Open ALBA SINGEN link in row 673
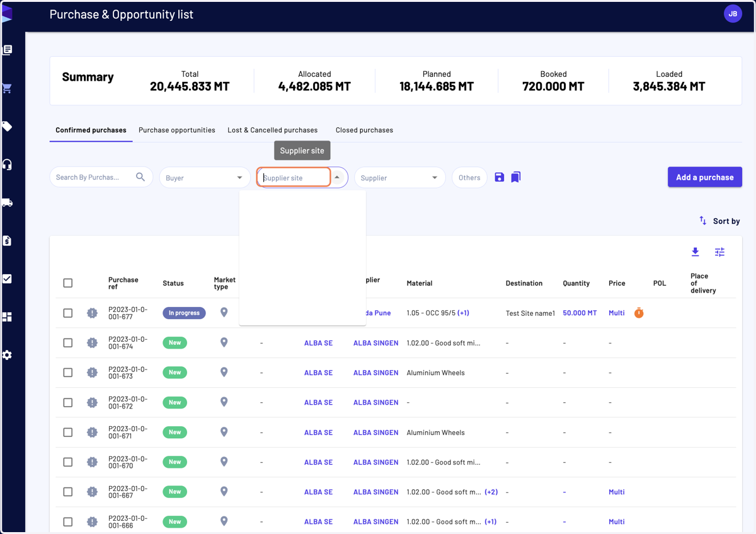The width and height of the screenshot is (756, 534). coord(375,373)
